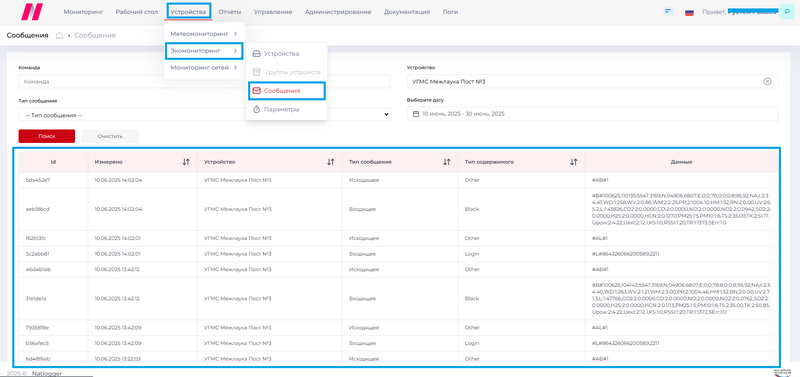Select row with Id 31e1de1a

tap(398, 298)
